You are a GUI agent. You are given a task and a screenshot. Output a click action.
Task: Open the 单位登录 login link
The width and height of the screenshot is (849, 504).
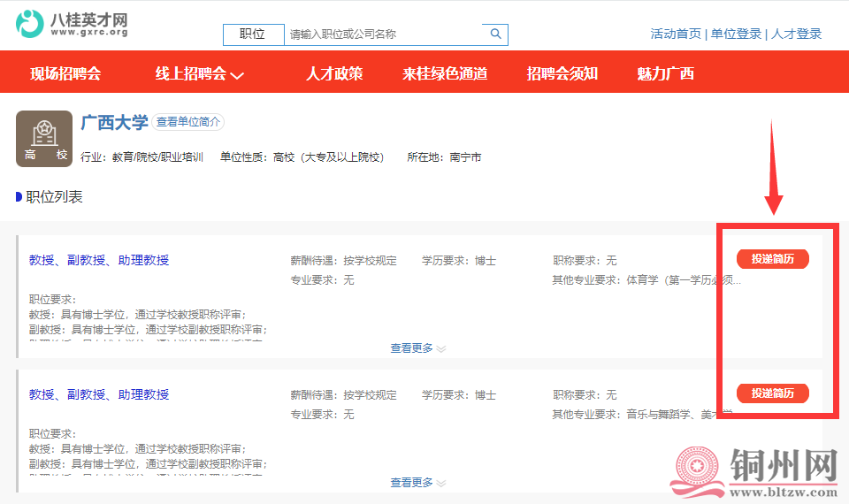736,34
